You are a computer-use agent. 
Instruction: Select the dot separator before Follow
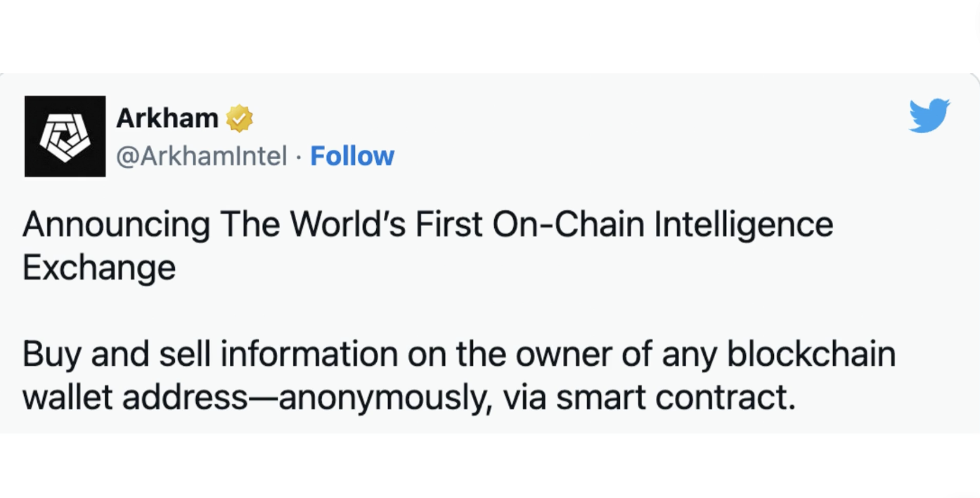pos(299,156)
